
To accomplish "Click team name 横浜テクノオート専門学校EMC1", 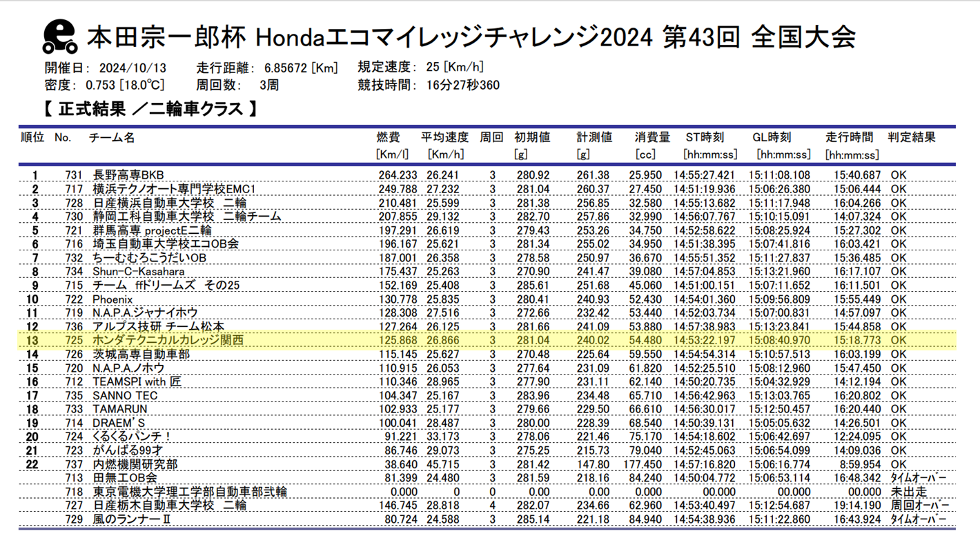I will coord(174,189).
